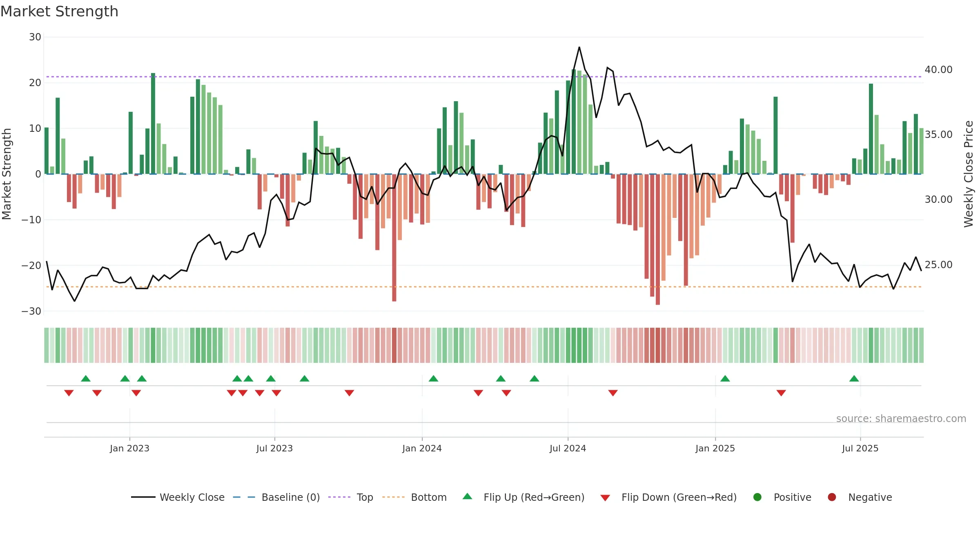Click the black Weekly Close legend line

[143, 497]
